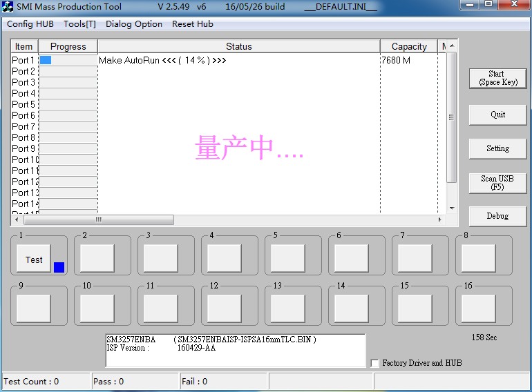Click the empty port slot 16 button

pos(478,308)
